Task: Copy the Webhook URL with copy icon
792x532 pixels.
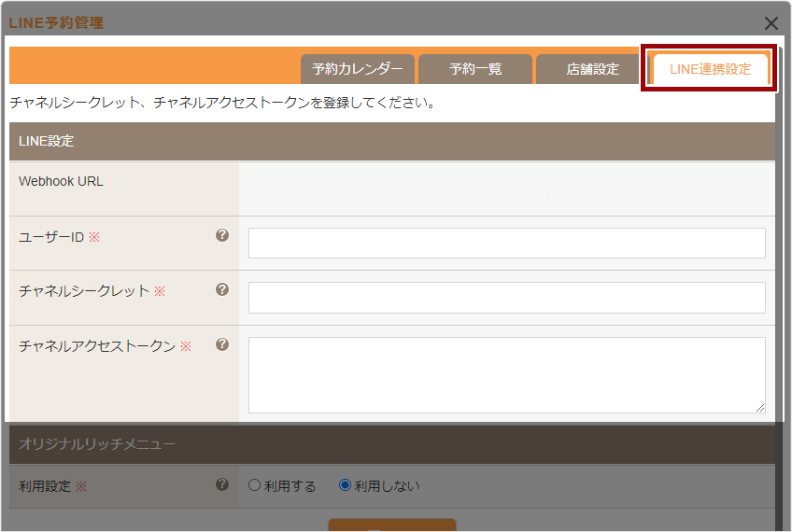Action: click(662, 196)
